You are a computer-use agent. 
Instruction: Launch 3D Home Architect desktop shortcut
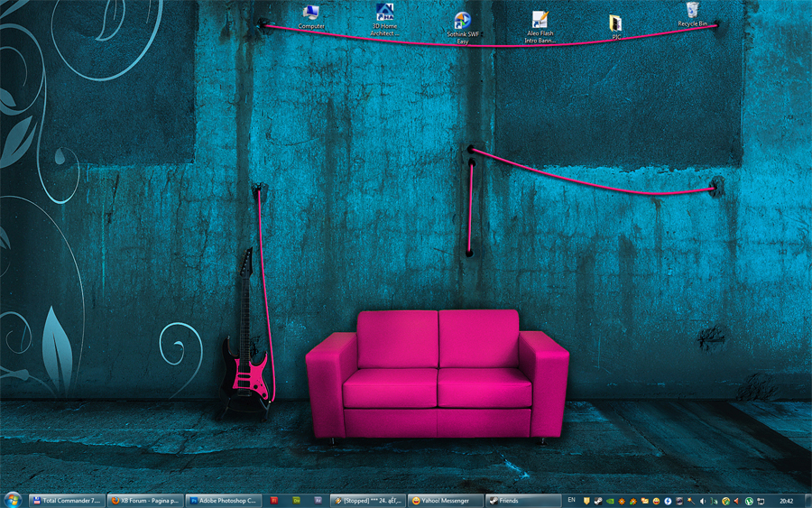click(x=384, y=20)
